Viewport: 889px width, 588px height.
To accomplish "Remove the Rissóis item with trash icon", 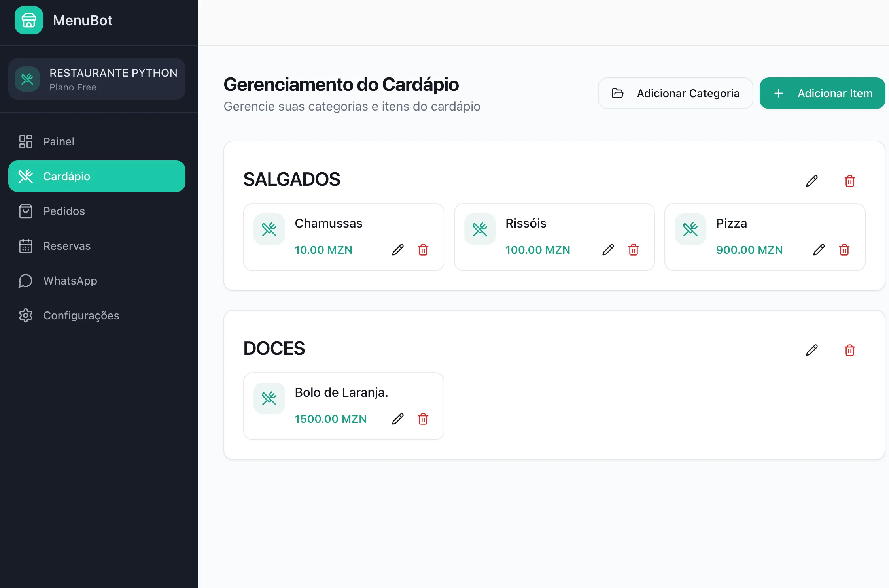I will pos(634,250).
